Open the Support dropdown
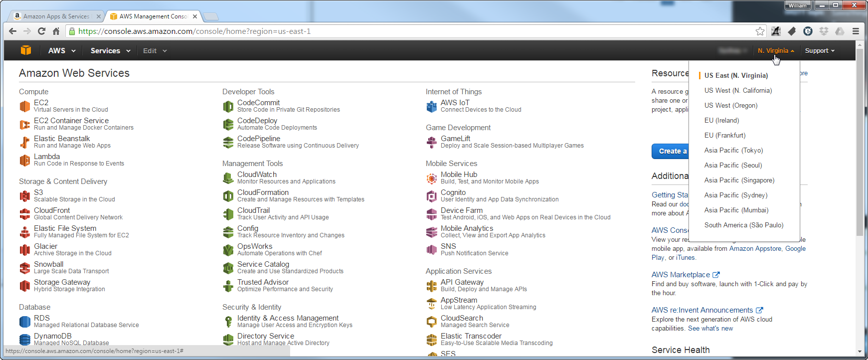Viewport: 868px width, 360px height. tap(820, 51)
